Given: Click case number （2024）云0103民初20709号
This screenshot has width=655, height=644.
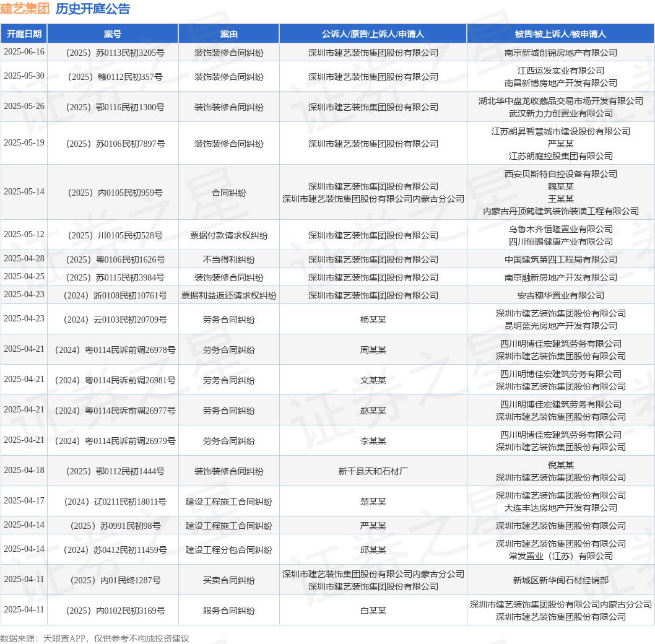Looking at the screenshot, I should point(113,320).
